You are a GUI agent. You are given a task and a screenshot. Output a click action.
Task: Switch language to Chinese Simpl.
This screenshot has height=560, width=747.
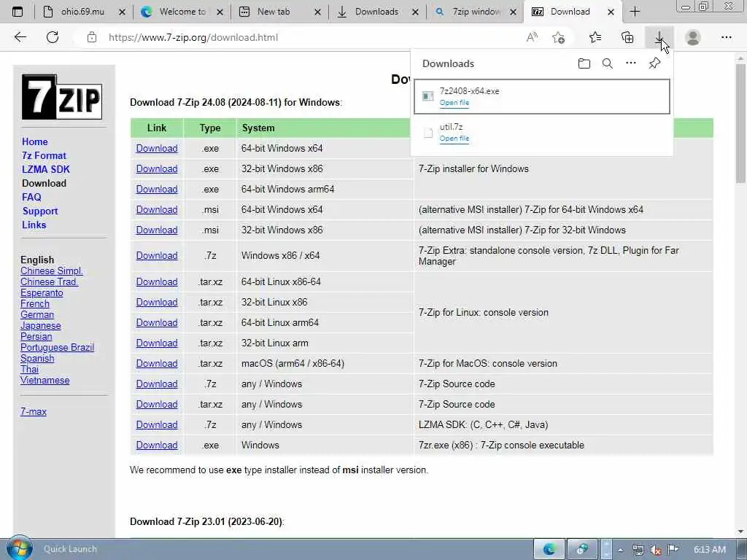pos(52,271)
